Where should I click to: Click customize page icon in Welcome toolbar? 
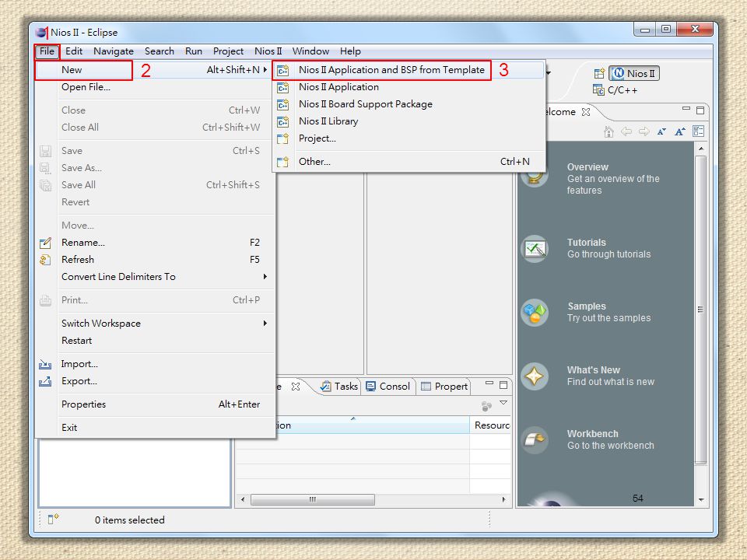699,131
